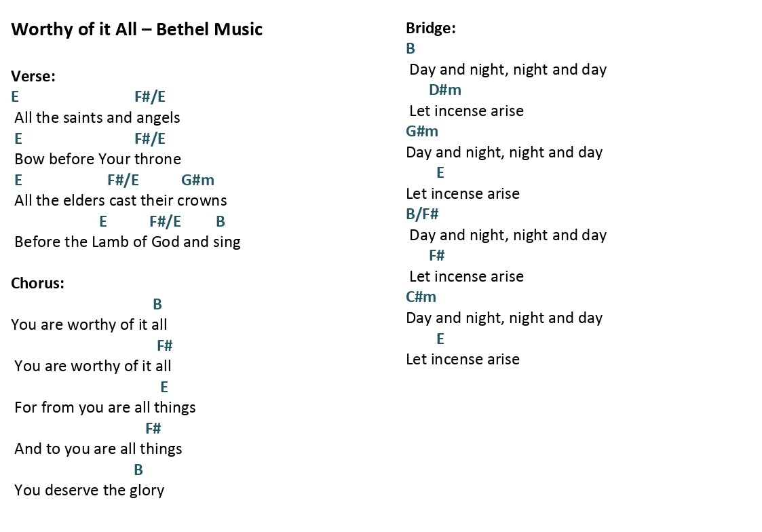Click the B chord above "and sing"

(220, 221)
